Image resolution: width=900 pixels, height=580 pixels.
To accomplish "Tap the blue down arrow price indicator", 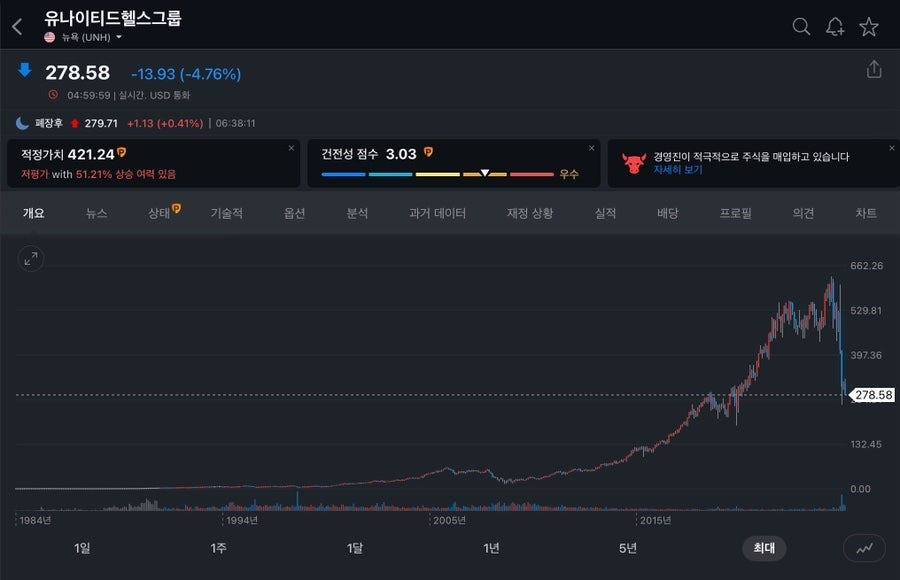I will pos(25,70).
